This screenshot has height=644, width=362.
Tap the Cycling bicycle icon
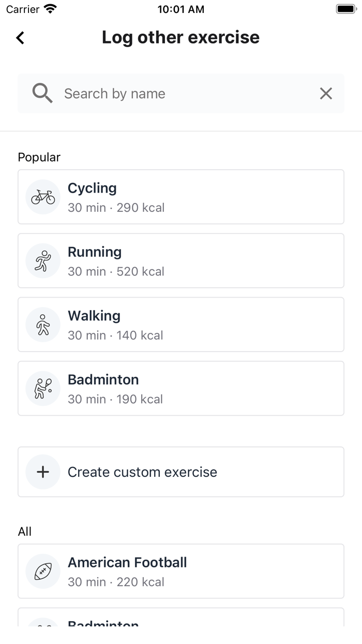43,197
